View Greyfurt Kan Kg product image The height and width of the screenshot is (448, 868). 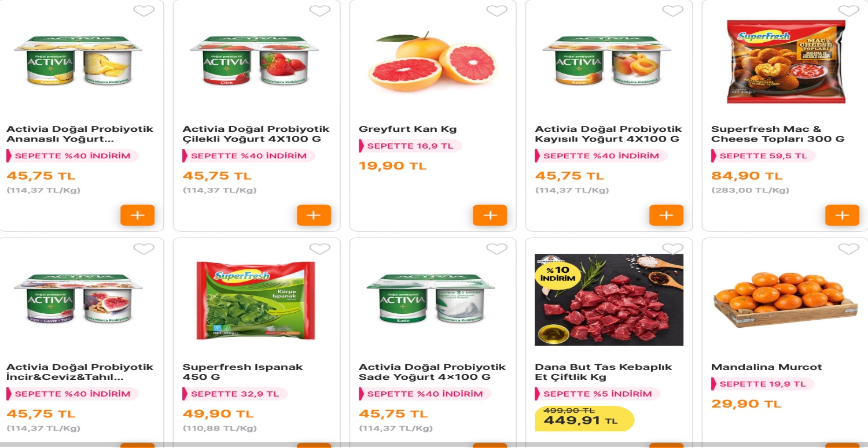click(433, 61)
